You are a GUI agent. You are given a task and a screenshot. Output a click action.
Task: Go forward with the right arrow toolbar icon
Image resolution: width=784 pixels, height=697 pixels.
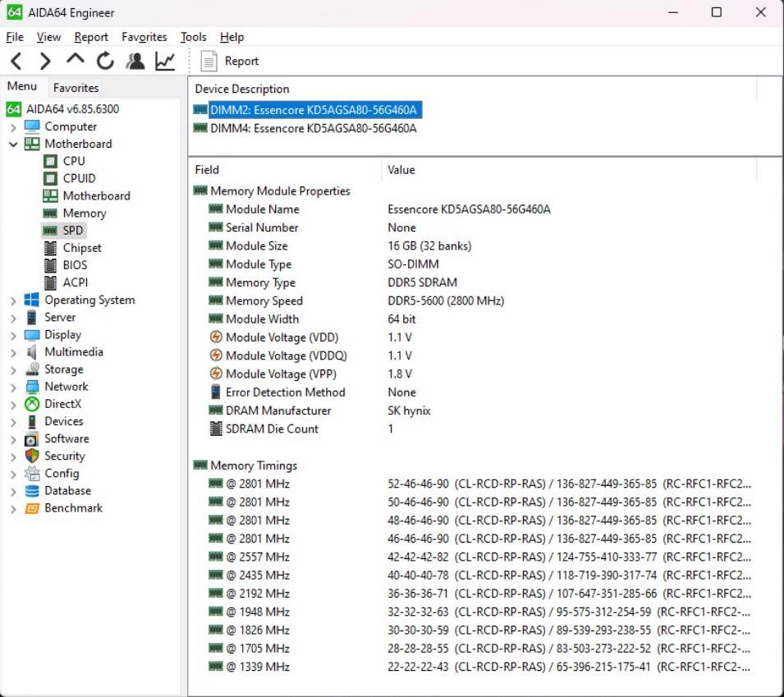[45, 61]
